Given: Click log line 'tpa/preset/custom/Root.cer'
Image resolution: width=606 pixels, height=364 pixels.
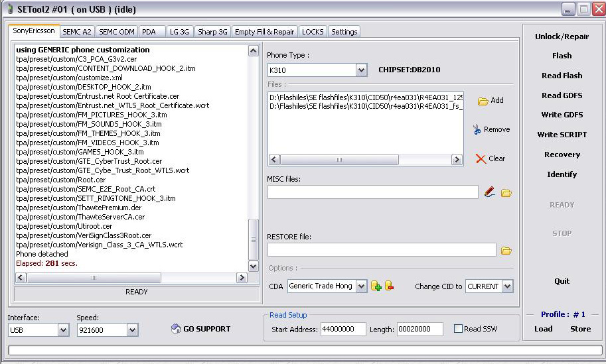Looking at the screenshot, I should [60, 180].
